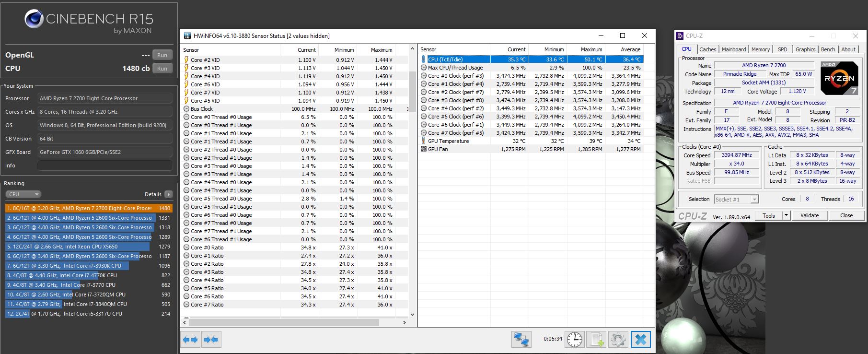868x354 pixels.
Task: Switch to CPU-Z Caches tab
Action: pos(707,49)
